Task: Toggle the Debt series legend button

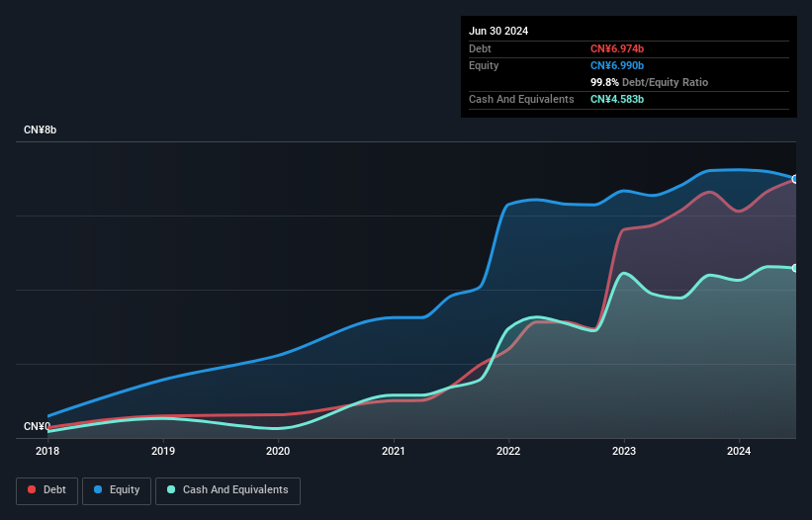Action: coord(47,490)
